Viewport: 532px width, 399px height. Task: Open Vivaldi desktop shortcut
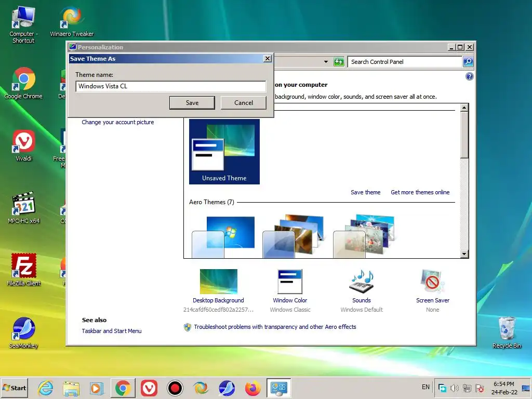point(23,146)
